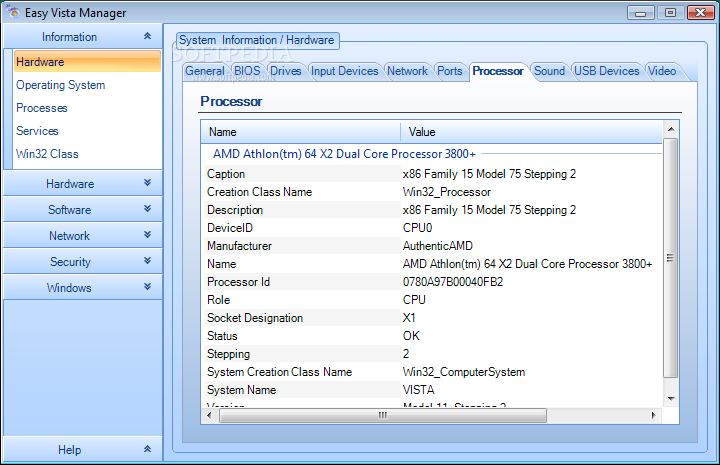Click scroll down arrow of processor list

[x=671, y=398]
